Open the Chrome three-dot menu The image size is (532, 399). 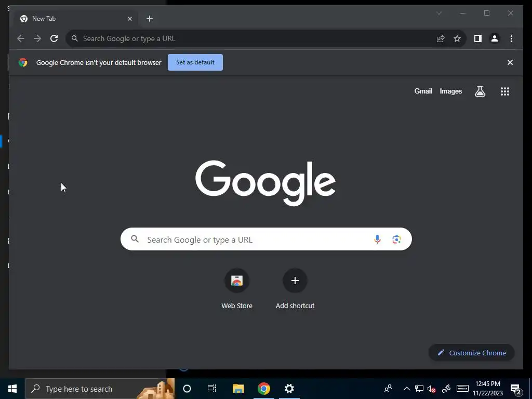(x=511, y=38)
